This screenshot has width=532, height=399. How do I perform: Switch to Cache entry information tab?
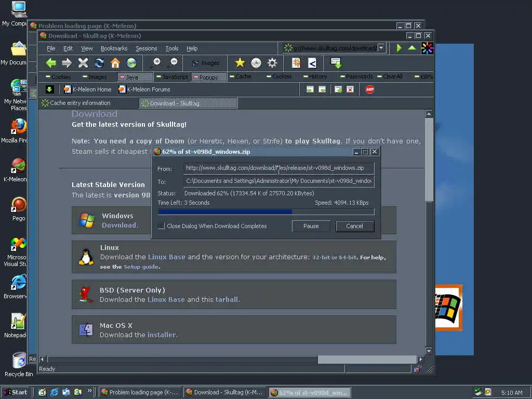pos(88,103)
